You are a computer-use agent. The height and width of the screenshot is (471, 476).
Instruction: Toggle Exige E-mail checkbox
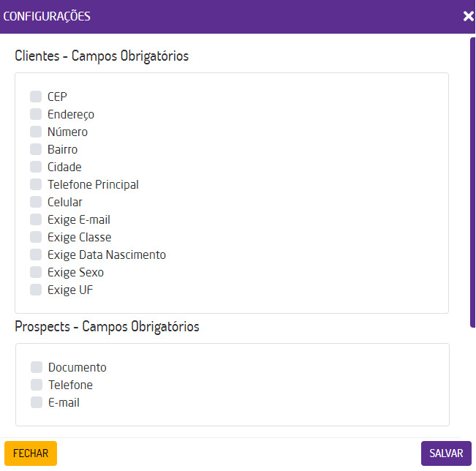(x=36, y=219)
